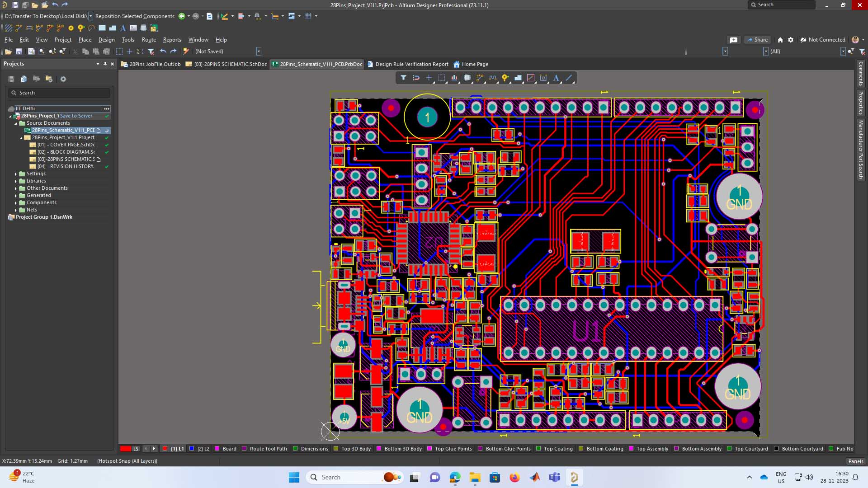Image resolution: width=868 pixels, height=488 pixels.
Task: Expand the Components folder node
Action: pos(16,203)
